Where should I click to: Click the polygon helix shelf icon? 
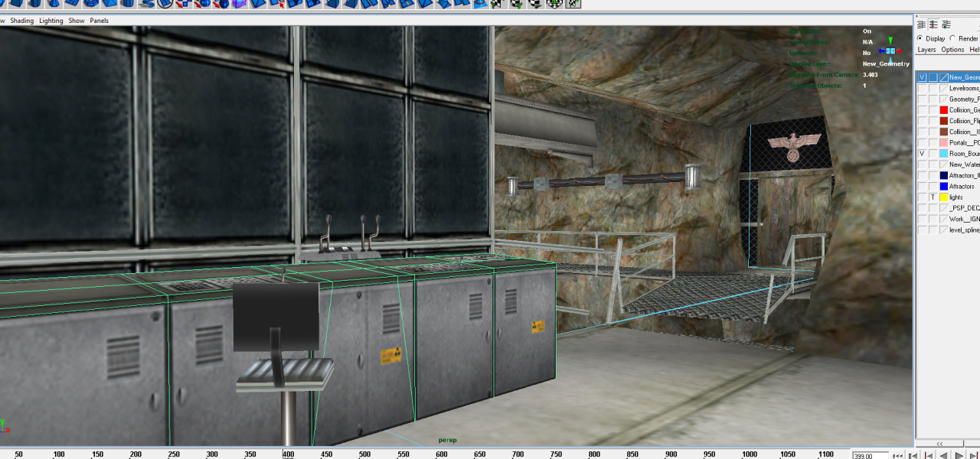tap(147, 3)
